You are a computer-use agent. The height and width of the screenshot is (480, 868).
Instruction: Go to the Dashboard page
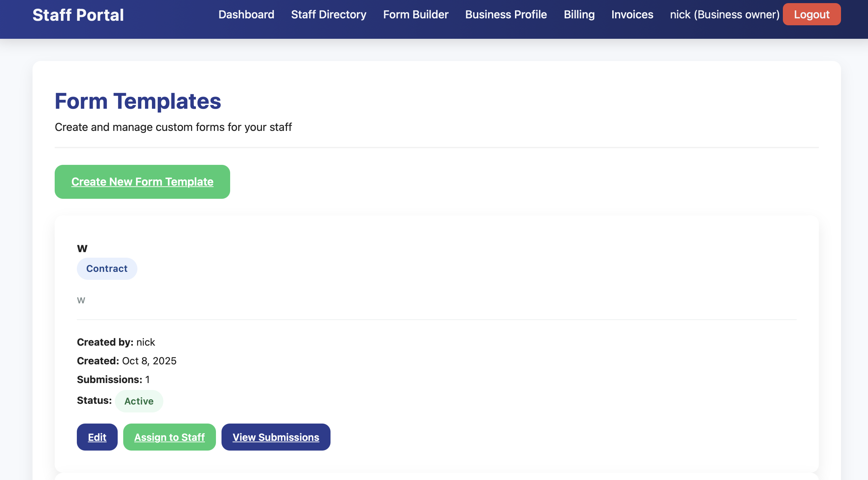[246, 15]
